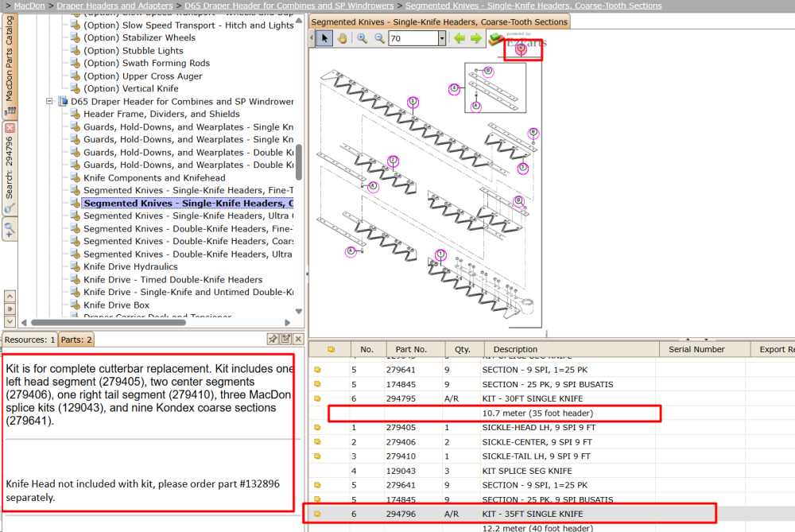795x532 pixels.
Task: Add part 294796 to picklist
Action: (x=317, y=514)
